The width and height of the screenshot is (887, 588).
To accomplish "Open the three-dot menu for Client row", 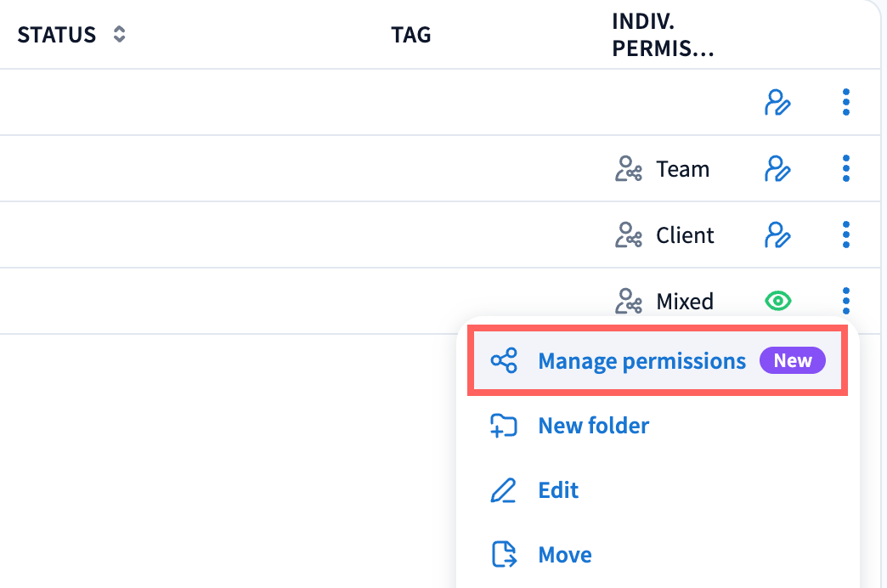I will 845,235.
